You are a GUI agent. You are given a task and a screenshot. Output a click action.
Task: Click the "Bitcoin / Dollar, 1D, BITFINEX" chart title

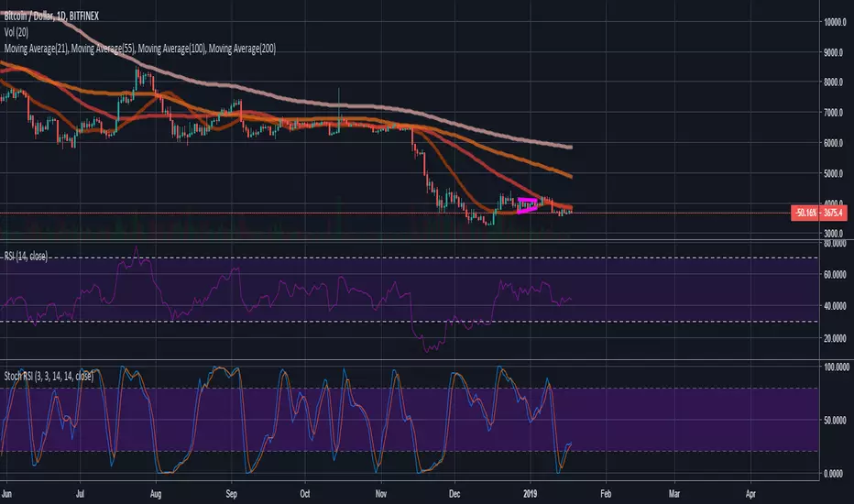[51, 16]
